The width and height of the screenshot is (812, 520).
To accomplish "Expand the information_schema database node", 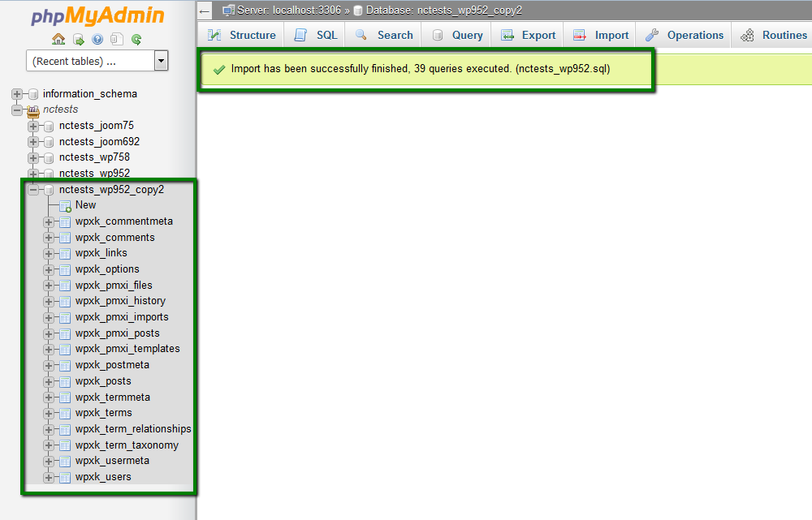I will (17, 94).
